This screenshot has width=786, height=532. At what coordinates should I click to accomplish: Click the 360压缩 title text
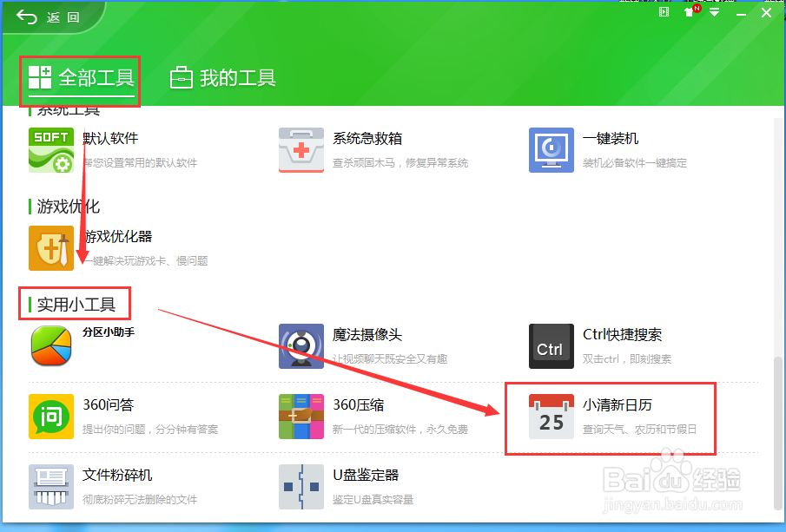[359, 404]
